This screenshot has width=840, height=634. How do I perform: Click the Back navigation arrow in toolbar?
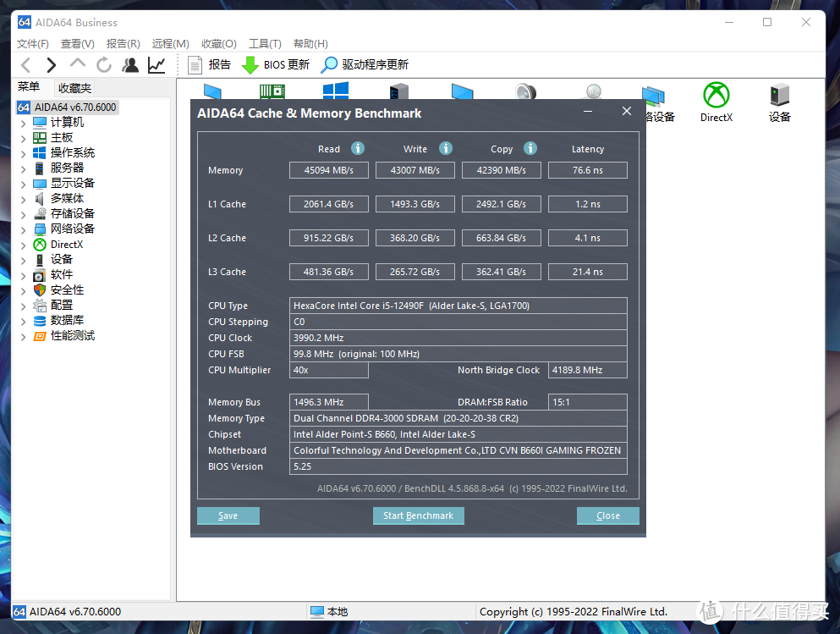[26, 65]
